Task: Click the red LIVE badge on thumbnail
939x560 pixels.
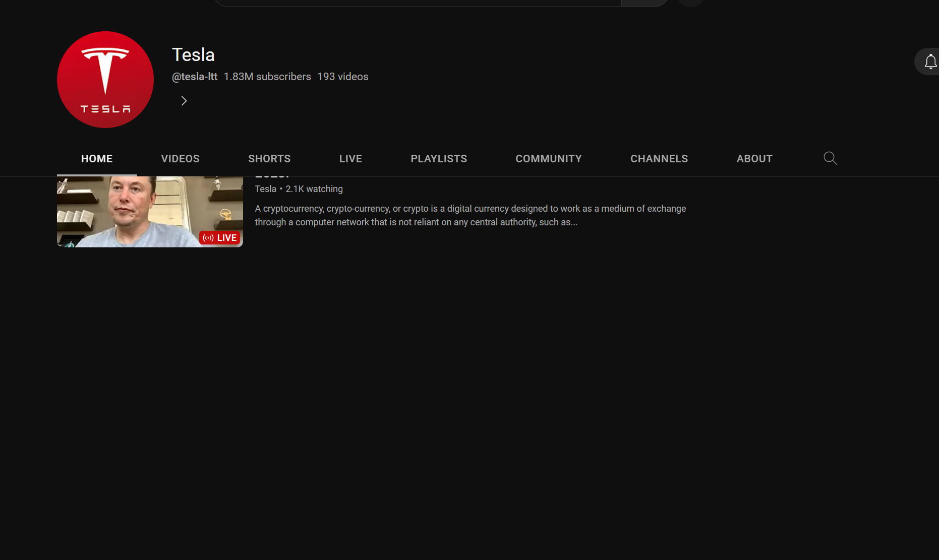Action: (x=220, y=238)
